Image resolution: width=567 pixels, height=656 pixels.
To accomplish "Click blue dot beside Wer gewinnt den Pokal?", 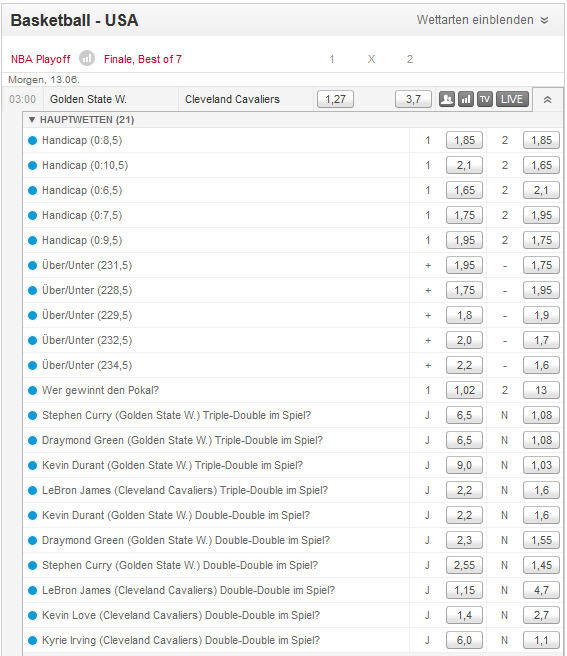I will point(33,390).
